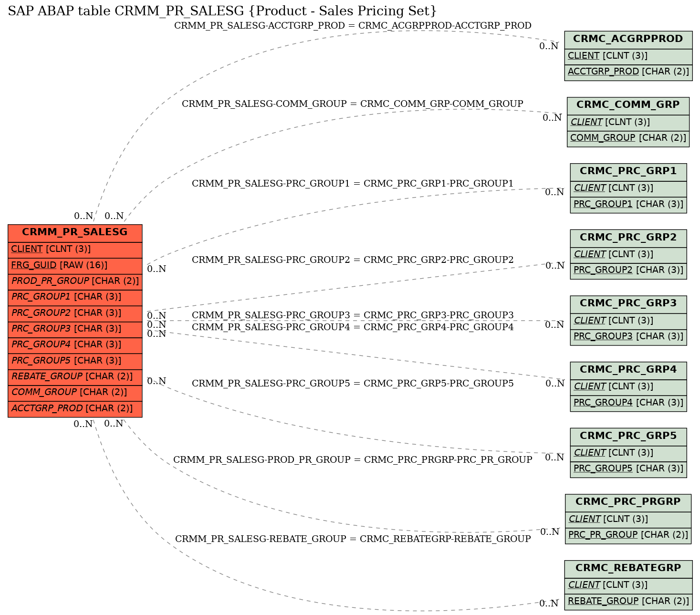Open the CRMC_COMM_GRP table header
700x615 pixels.
pyautogui.click(x=628, y=105)
